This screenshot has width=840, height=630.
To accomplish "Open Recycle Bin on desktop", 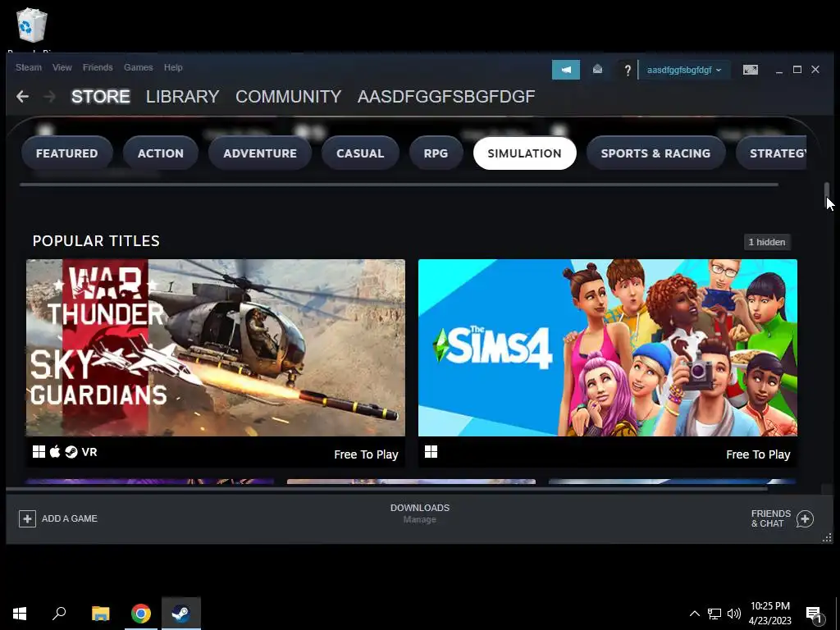I will pos(32,25).
